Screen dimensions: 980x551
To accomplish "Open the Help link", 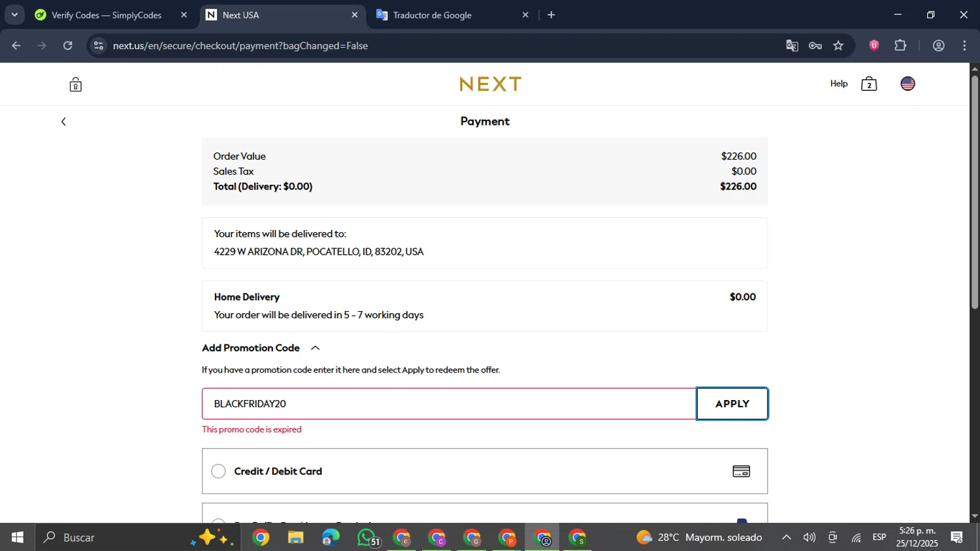I will point(839,84).
